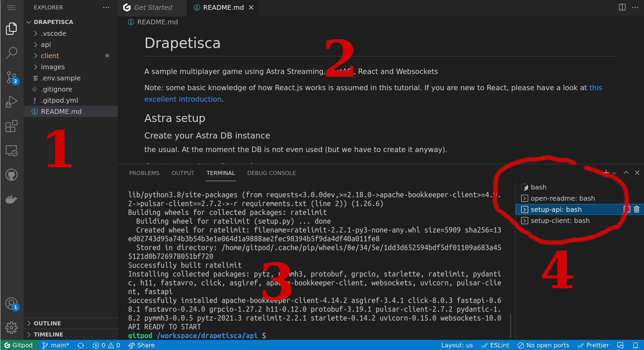Open the hamburger application menu
The width and height of the screenshot is (644, 350).
point(11,7)
